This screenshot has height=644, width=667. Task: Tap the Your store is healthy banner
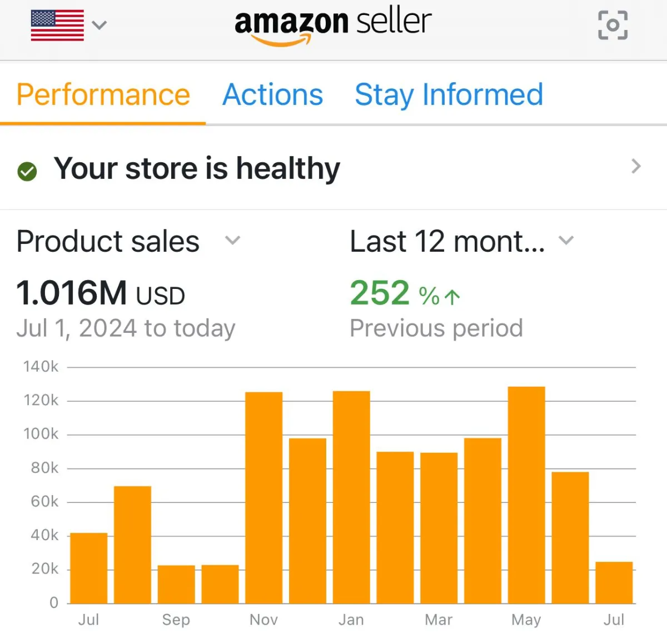pos(333,168)
